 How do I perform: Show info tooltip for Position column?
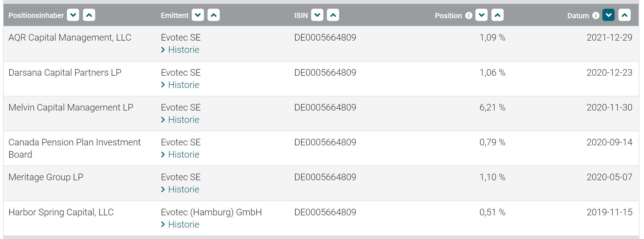[x=469, y=16]
